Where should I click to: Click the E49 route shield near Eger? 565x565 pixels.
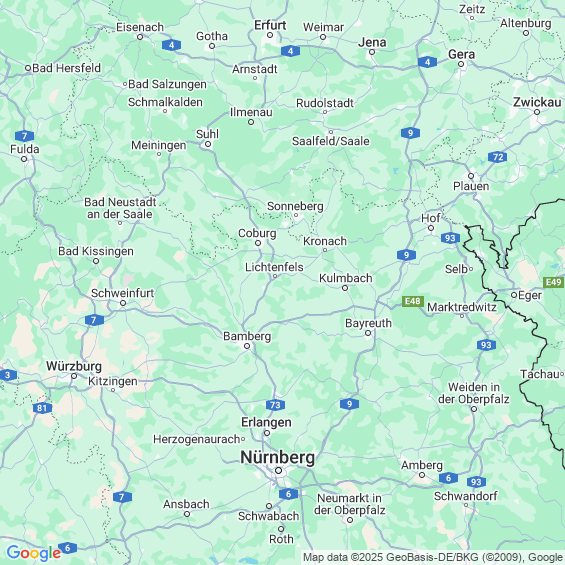(x=553, y=282)
